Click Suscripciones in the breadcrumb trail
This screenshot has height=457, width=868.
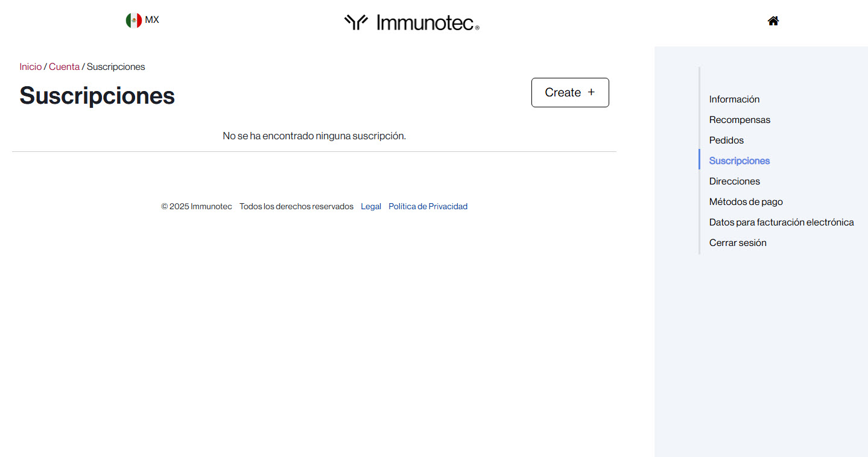(116, 67)
